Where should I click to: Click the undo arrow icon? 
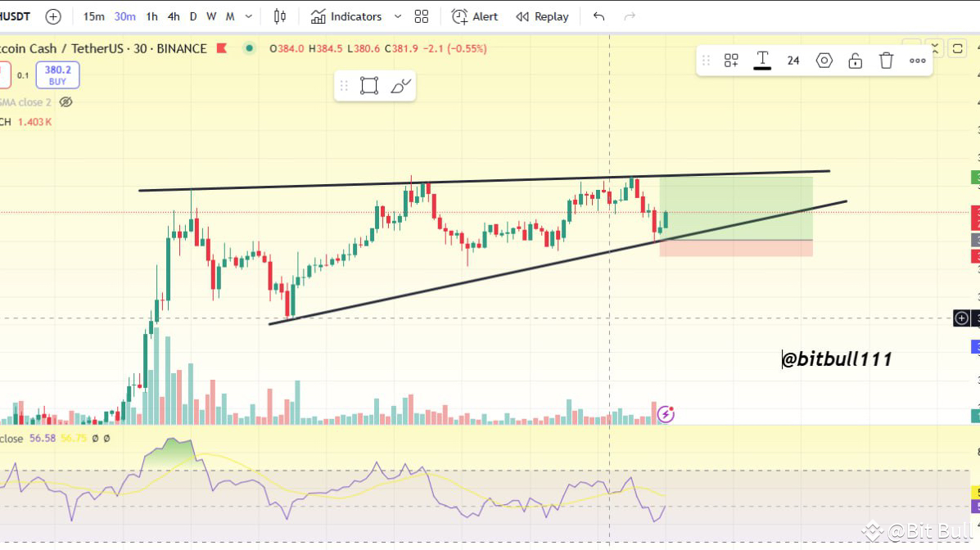click(x=598, y=16)
